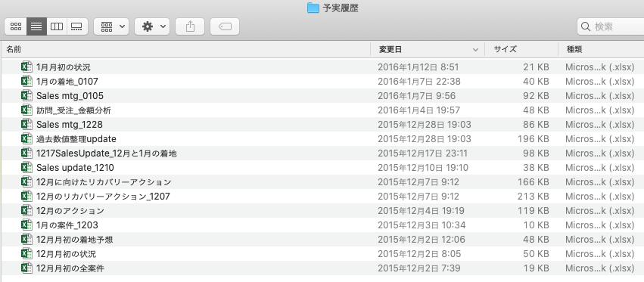This screenshot has height=282, width=644.
Task: Select file name 訪問_受注_金額分析
Action: tap(73, 110)
